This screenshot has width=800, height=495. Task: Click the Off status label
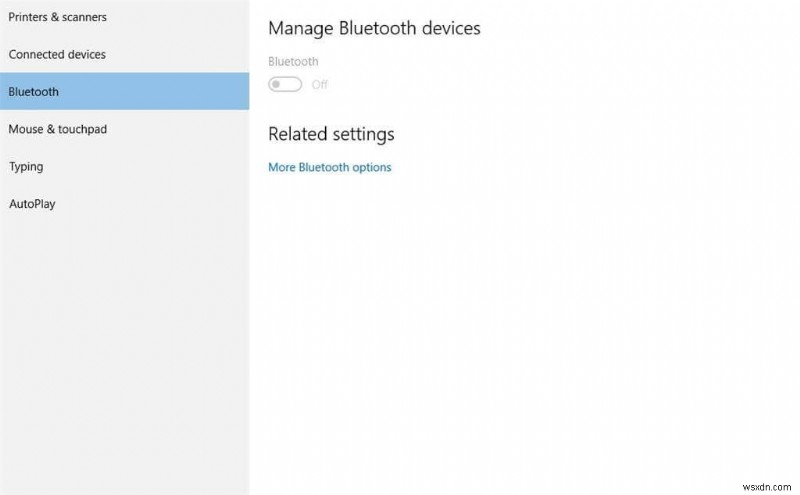coord(319,85)
